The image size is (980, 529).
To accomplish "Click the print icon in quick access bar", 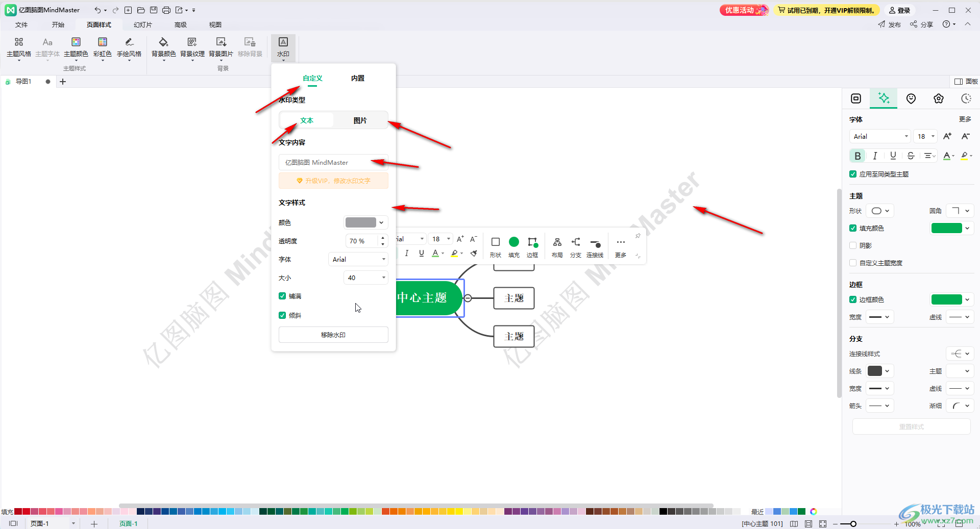I will point(166,10).
